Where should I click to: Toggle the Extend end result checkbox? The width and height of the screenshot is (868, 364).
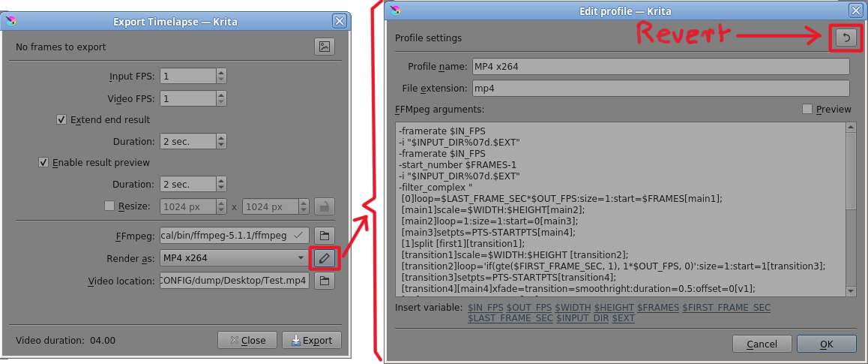click(61, 119)
